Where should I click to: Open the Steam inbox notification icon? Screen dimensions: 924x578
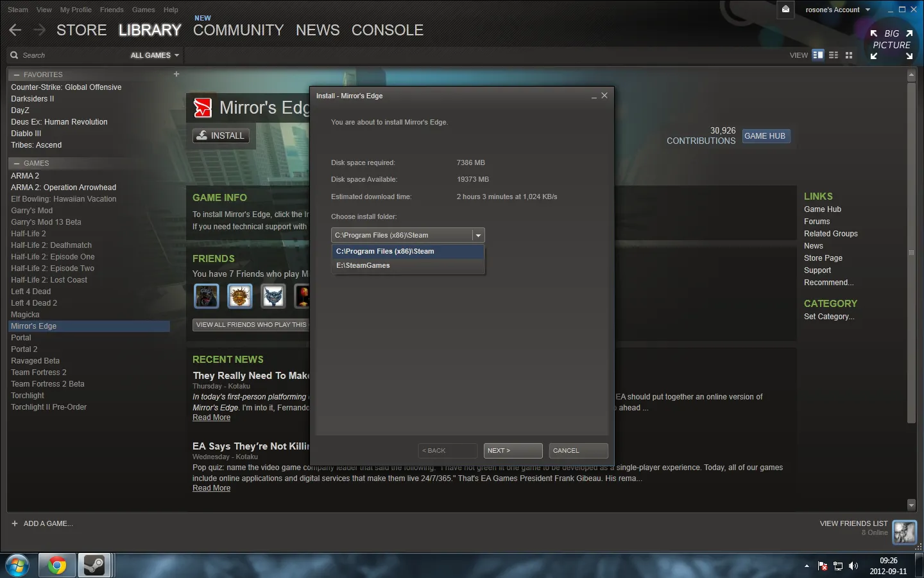click(x=786, y=10)
